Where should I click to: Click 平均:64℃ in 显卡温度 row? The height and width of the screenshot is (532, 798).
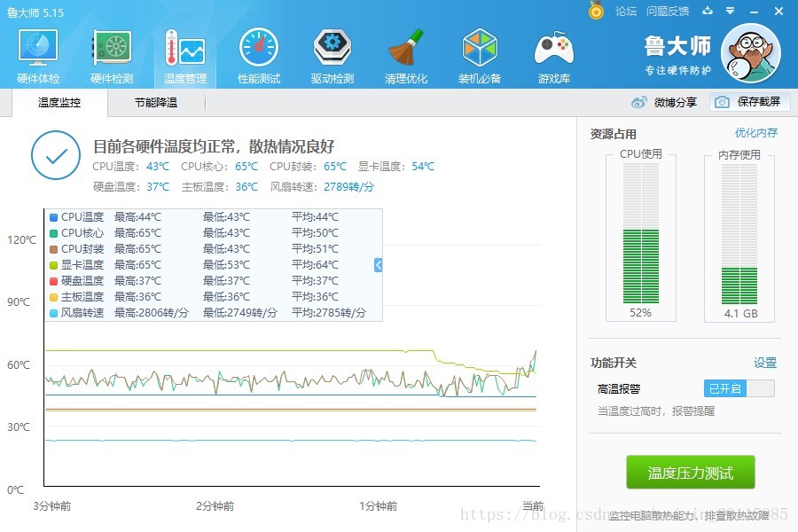click(315, 265)
